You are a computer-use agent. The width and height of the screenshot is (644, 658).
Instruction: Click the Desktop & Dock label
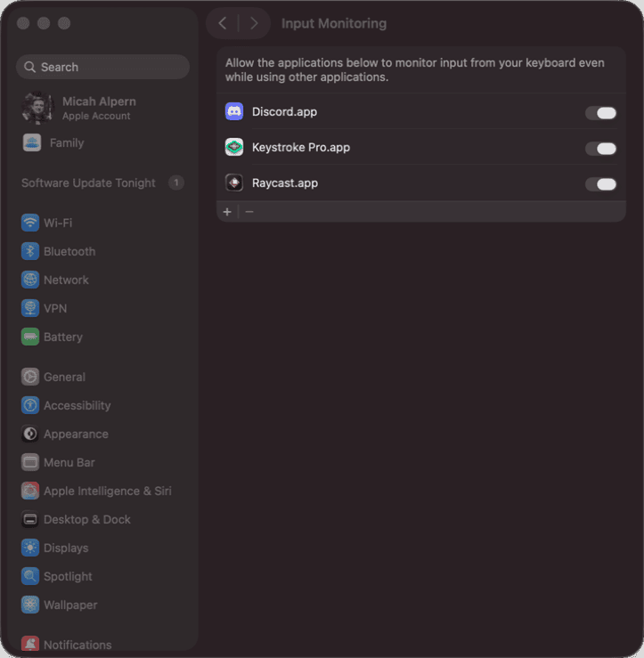tap(87, 519)
